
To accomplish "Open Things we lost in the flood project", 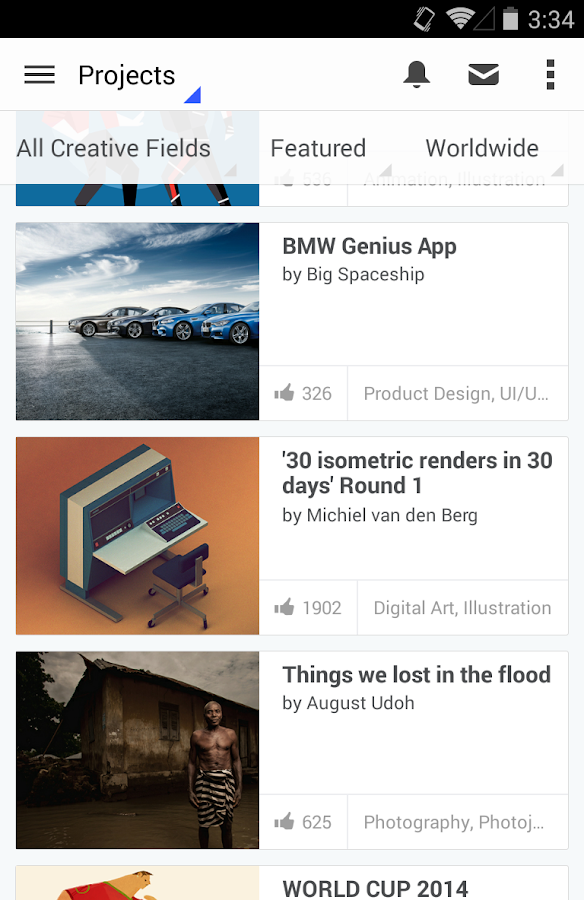I will pos(417,675).
